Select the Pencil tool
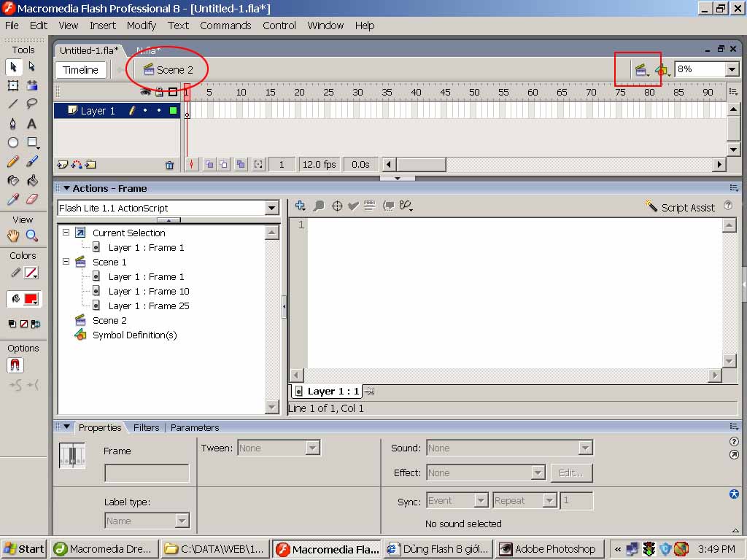Screen dimensions: 747x560 pos(13,161)
